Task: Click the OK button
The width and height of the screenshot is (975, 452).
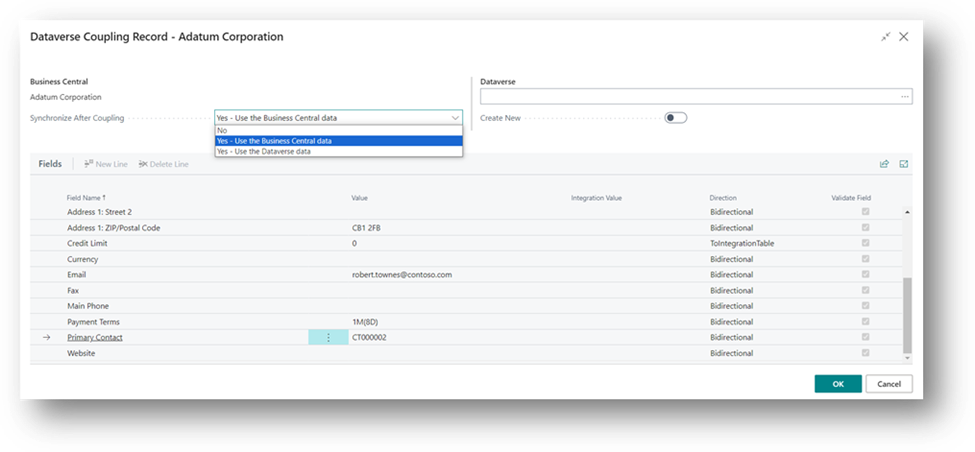Action: pyautogui.click(x=838, y=384)
